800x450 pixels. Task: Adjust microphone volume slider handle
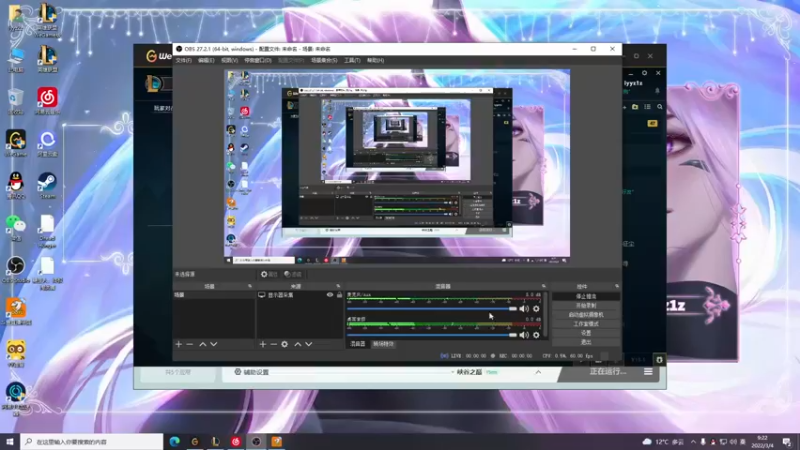pyautogui.click(x=513, y=309)
